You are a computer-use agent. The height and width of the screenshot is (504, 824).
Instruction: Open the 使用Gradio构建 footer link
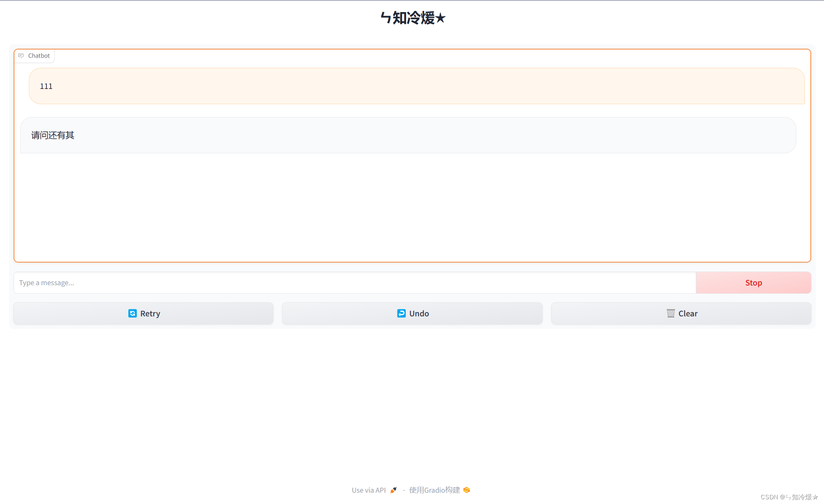coord(434,490)
